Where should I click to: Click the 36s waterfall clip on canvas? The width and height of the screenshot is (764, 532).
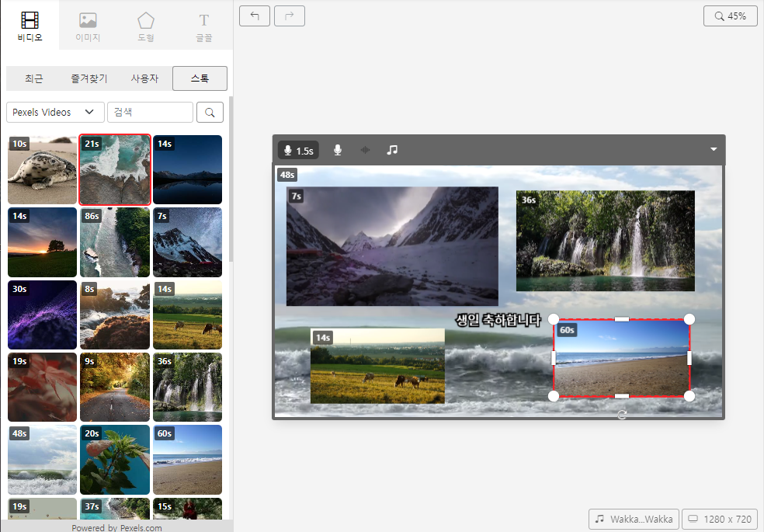click(x=605, y=241)
